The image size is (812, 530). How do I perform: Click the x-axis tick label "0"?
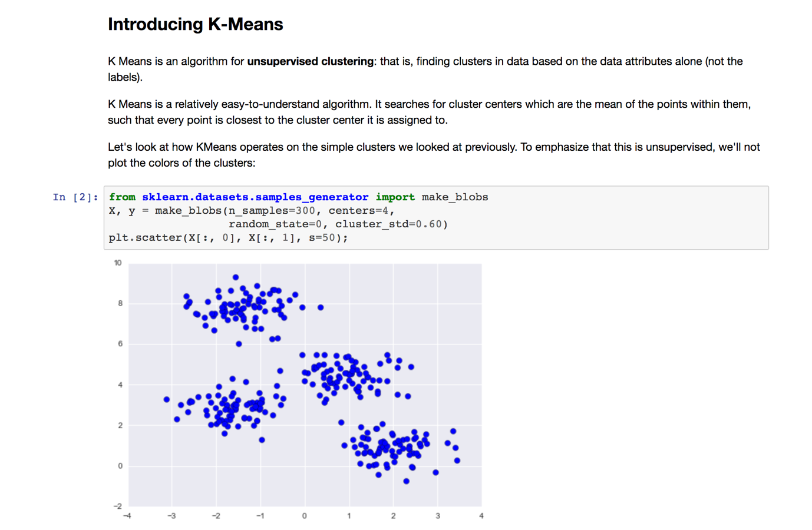[x=304, y=516]
